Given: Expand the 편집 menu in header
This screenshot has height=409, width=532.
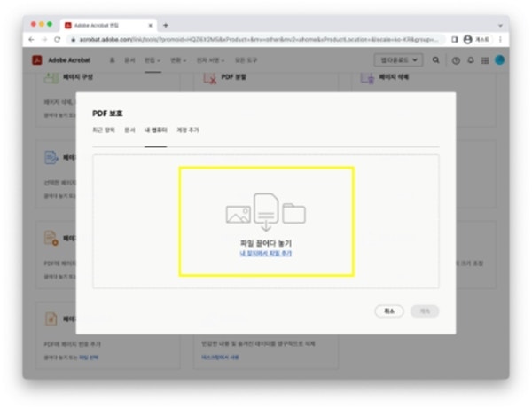Looking at the screenshot, I should click(153, 60).
